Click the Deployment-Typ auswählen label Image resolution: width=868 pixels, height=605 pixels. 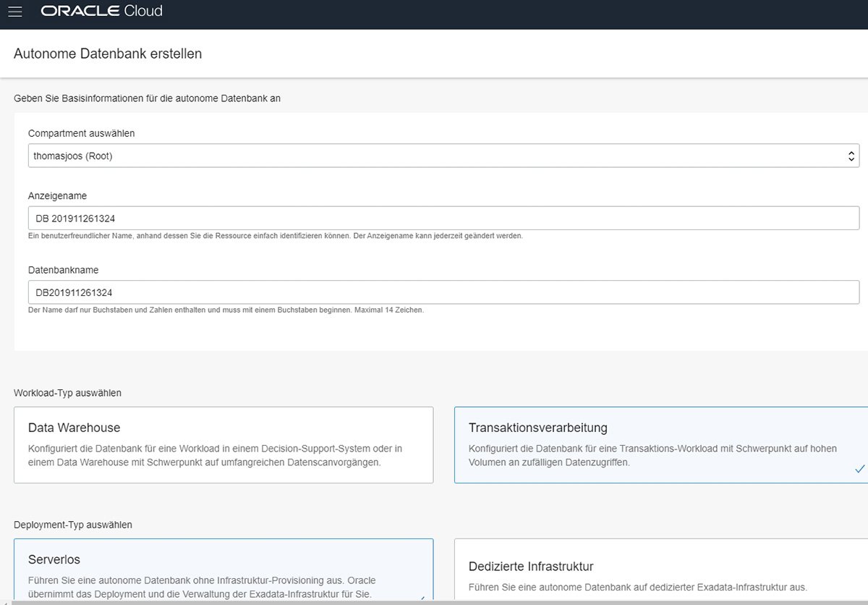click(x=71, y=524)
